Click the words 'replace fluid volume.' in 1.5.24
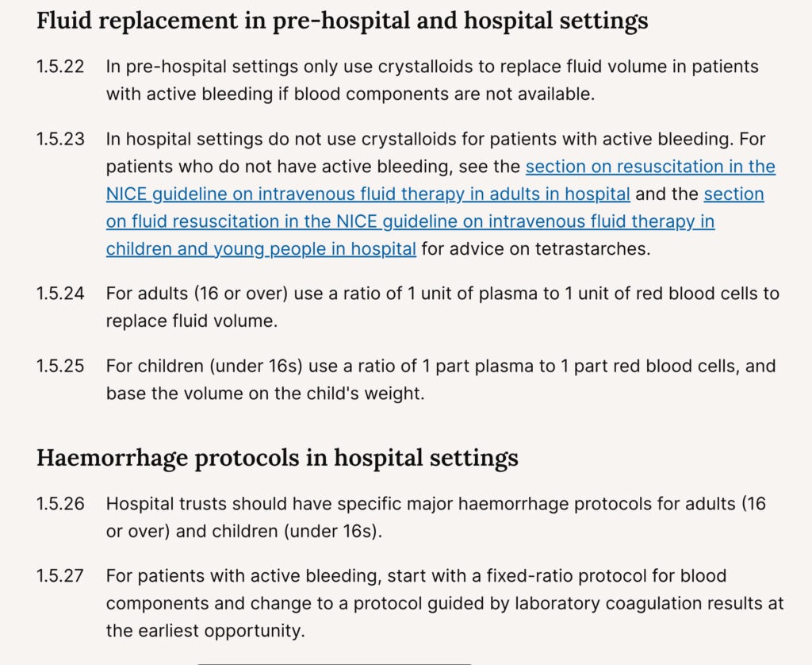This screenshot has height=665, width=812. coord(192,321)
